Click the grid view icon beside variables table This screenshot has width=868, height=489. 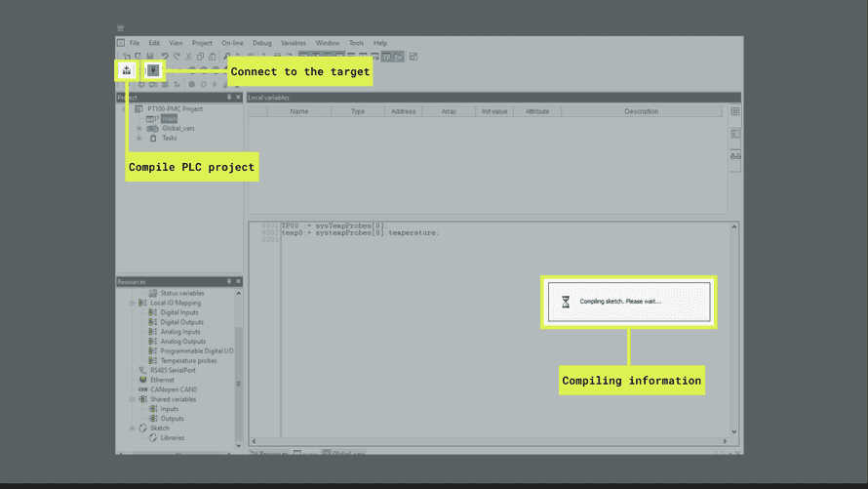(x=735, y=112)
